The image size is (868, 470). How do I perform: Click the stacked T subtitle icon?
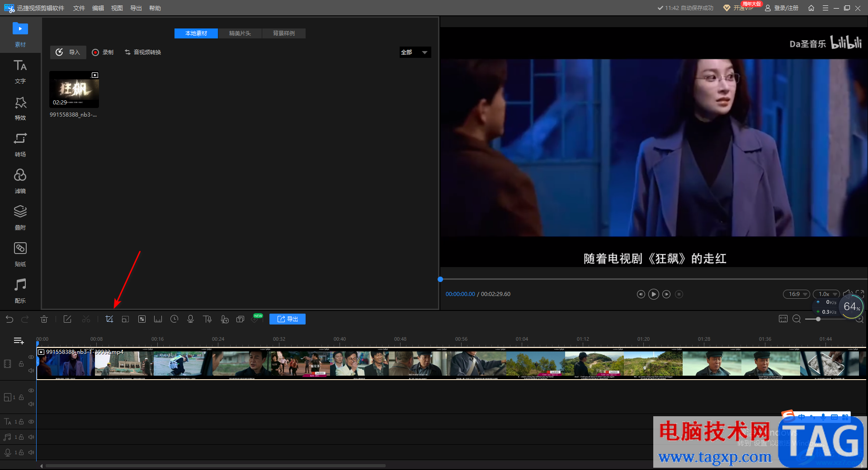(x=241, y=319)
